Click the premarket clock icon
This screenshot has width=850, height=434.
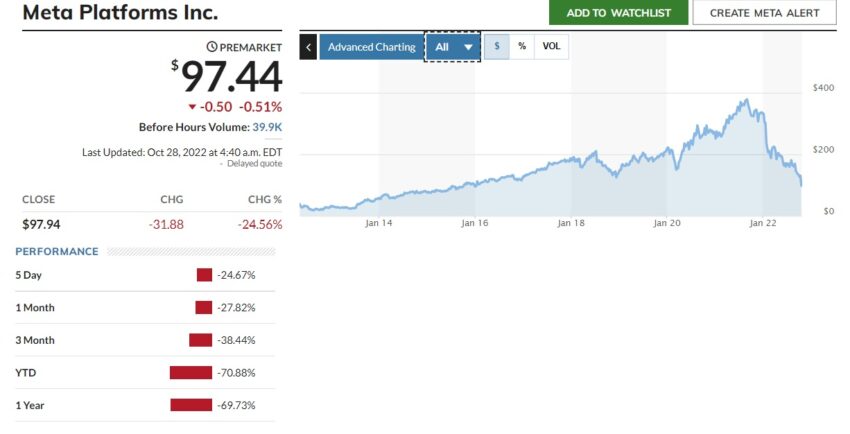(212, 47)
